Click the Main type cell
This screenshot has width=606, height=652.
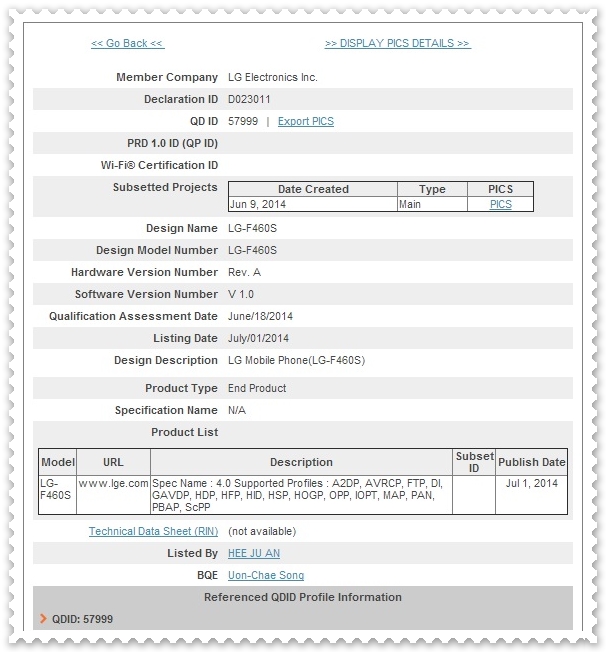pos(432,204)
